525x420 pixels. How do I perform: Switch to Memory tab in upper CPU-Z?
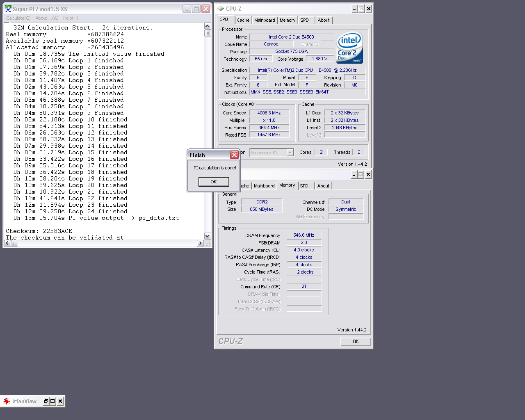(x=288, y=20)
